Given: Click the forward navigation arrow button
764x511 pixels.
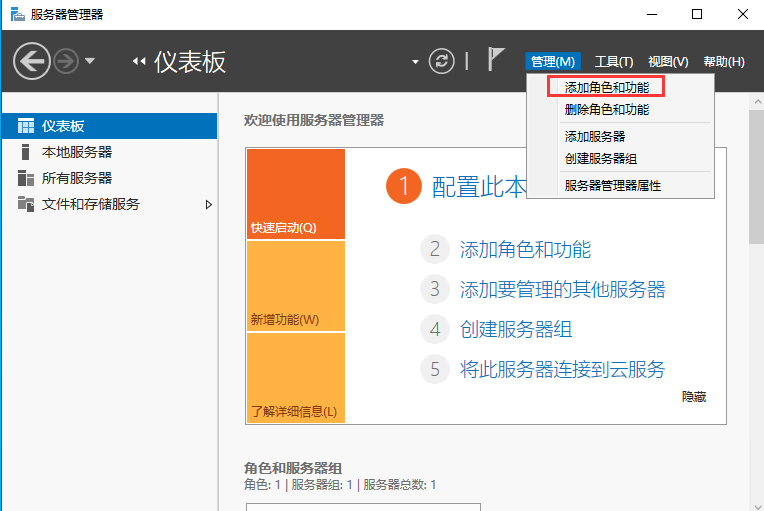Looking at the screenshot, I should [x=66, y=61].
